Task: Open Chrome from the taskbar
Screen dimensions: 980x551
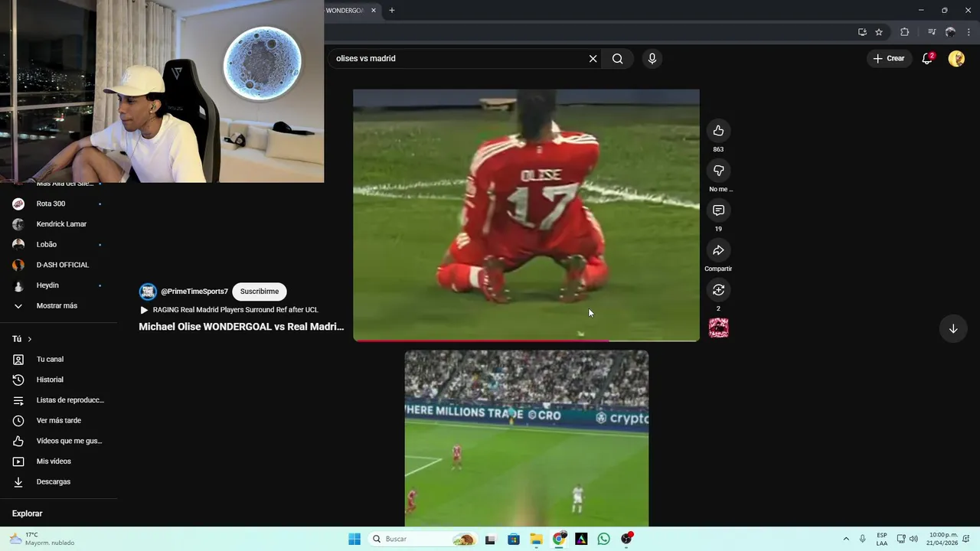Action: tap(559, 539)
